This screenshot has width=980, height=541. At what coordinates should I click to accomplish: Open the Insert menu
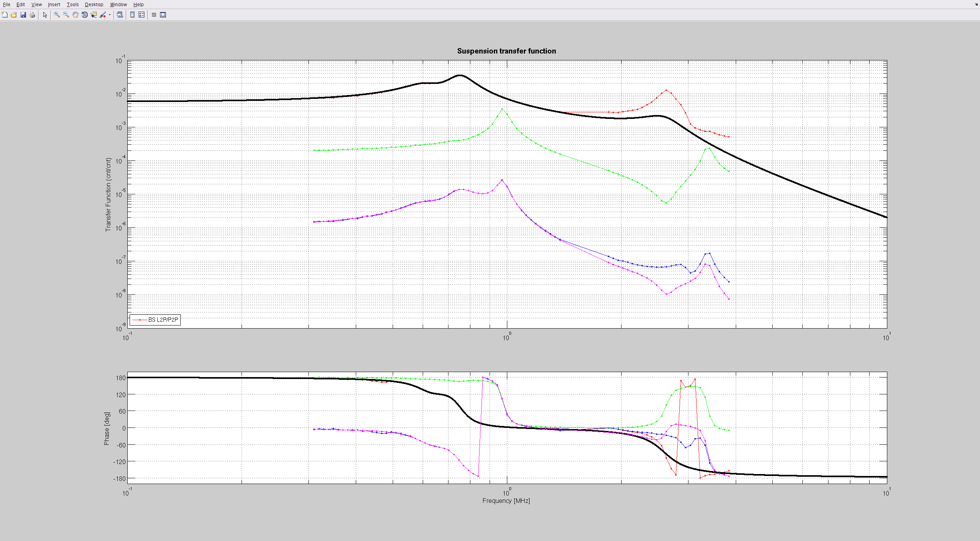point(54,5)
